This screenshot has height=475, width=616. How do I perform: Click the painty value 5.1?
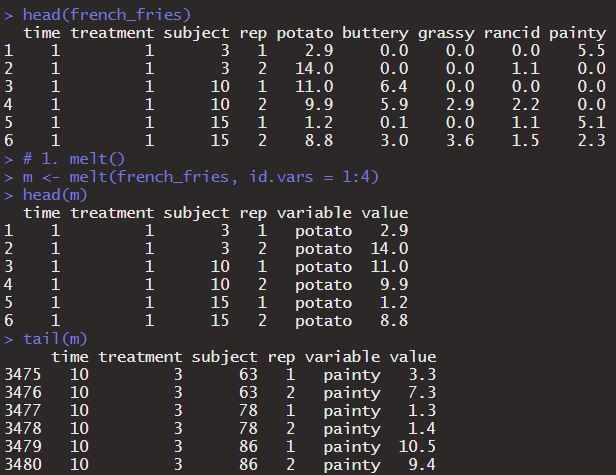(591, 123)
